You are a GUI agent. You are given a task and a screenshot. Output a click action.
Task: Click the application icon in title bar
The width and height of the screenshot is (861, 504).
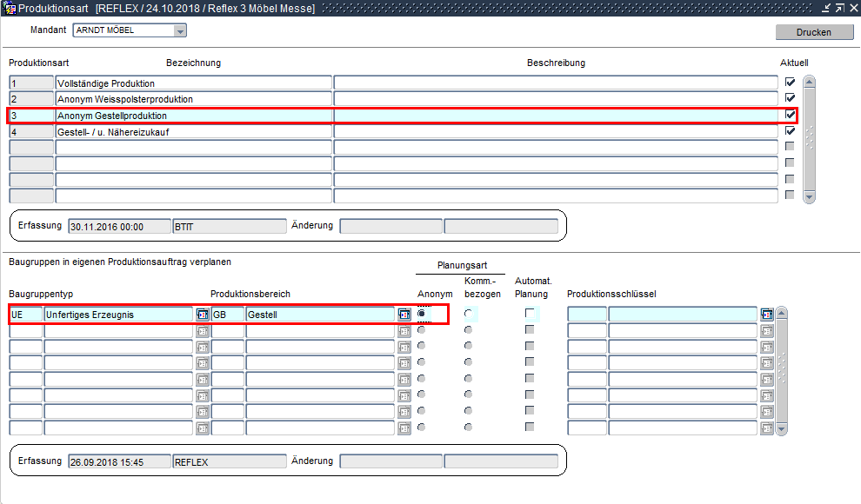click(x=10, y=8)
